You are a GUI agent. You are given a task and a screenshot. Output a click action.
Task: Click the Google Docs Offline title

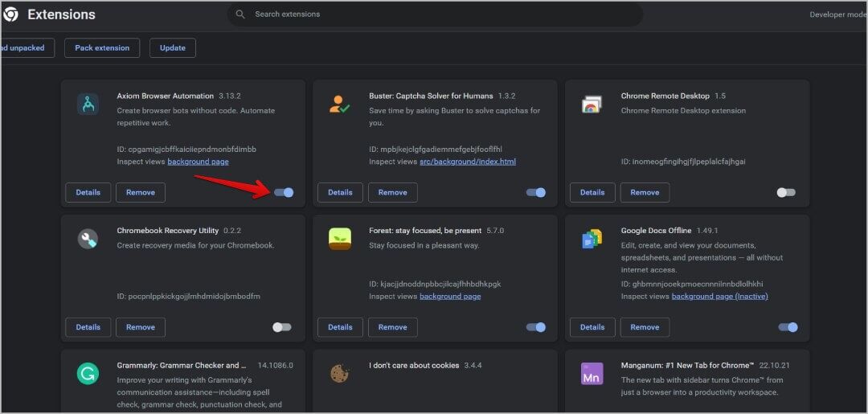click(656, 230)
